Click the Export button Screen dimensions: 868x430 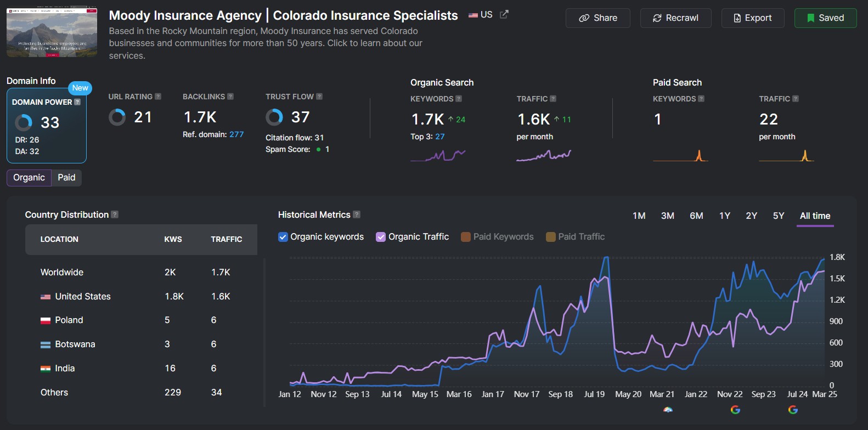(x=753, y=18)
